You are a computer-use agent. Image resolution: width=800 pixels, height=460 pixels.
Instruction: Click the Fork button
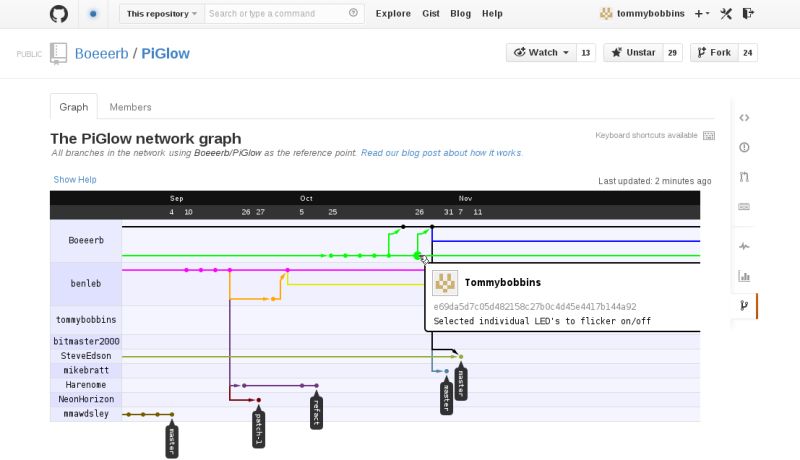(714, 53)
